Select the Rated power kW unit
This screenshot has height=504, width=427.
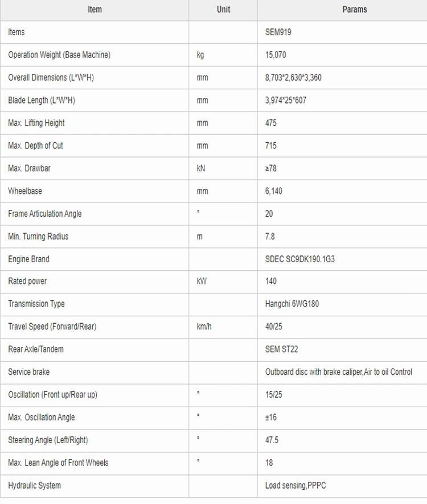pyautogui.click(x=202, y=281)
